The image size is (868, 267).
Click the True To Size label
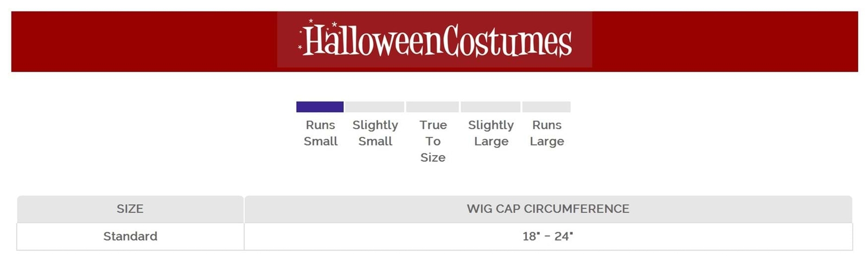tap(433, 141)
